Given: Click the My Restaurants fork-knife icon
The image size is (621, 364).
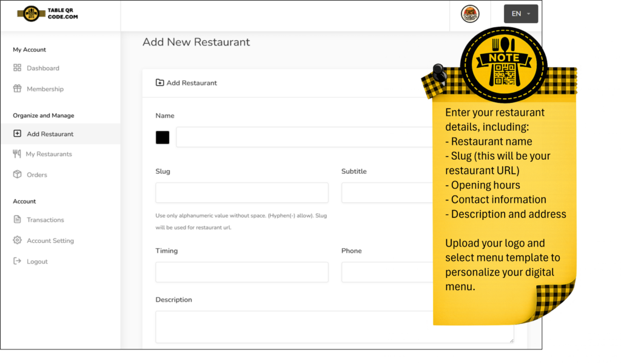Looking at the screenshot, I should click(17, 154).
